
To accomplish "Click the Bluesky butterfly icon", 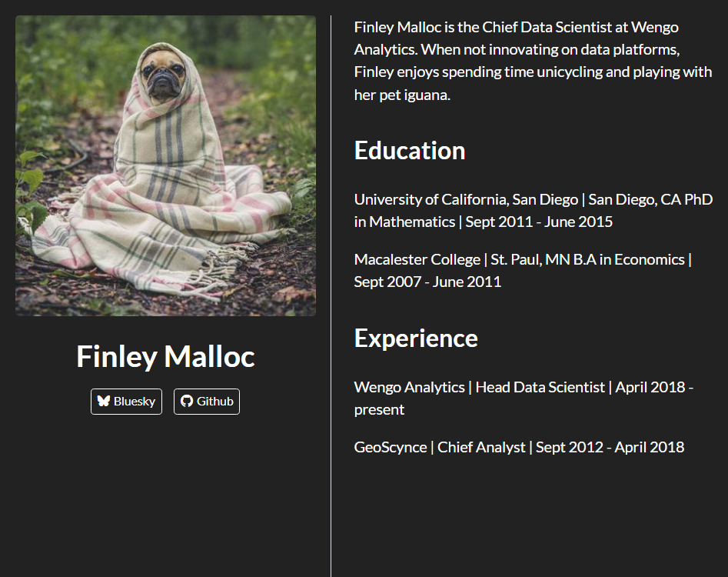I will point(103,400).
